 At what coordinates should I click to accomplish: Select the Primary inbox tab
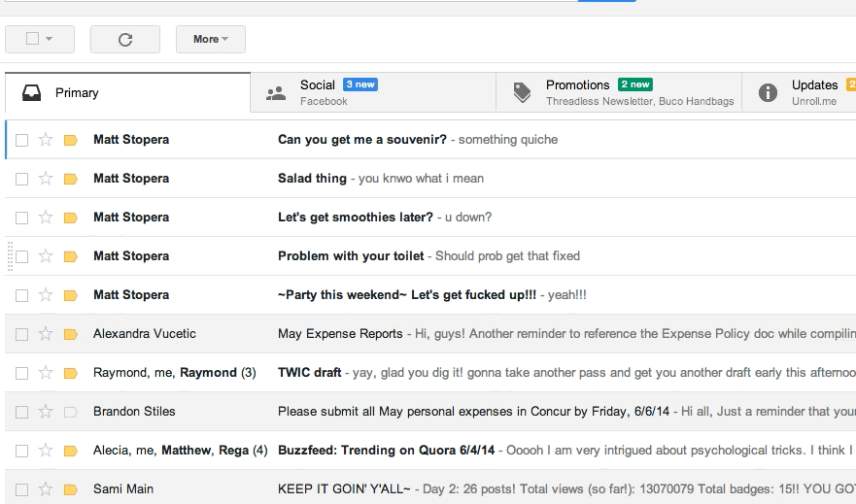point(127,92)
